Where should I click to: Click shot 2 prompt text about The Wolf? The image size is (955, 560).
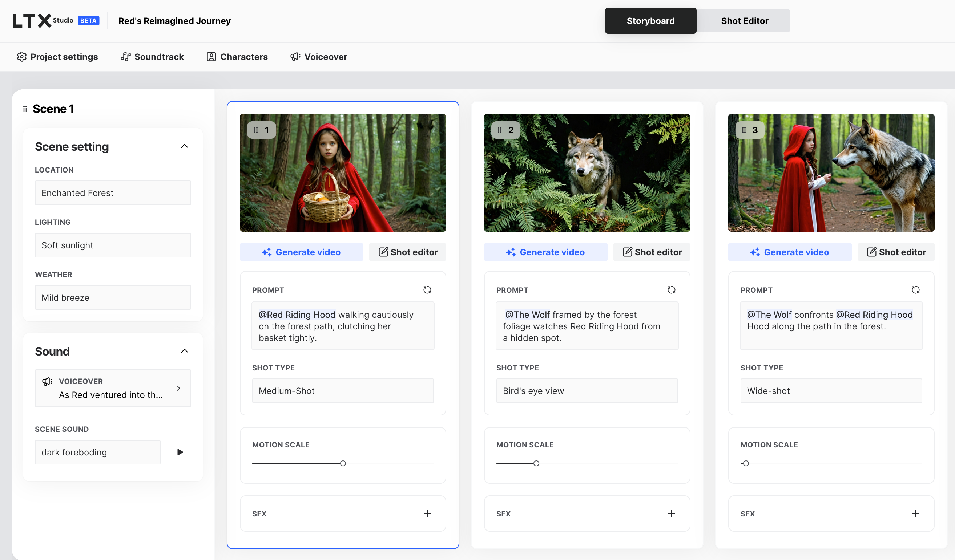tap(587, 326)
